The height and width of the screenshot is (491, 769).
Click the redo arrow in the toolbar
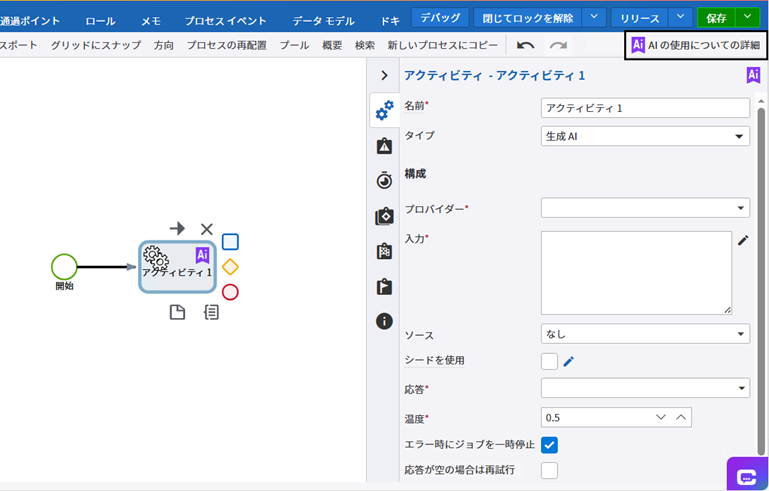[558, 46]
